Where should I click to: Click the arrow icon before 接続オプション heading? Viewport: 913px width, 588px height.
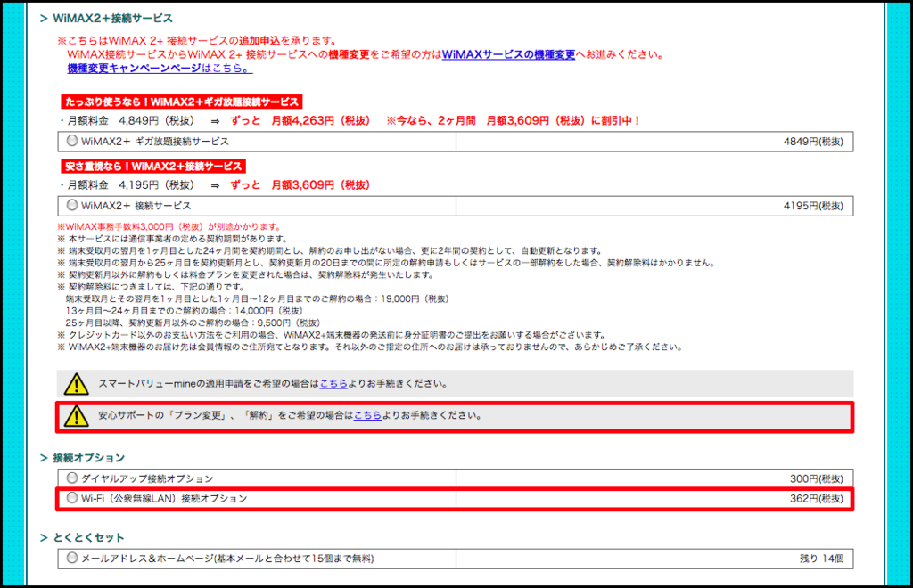pyautogui.click(x=45, y=457)
